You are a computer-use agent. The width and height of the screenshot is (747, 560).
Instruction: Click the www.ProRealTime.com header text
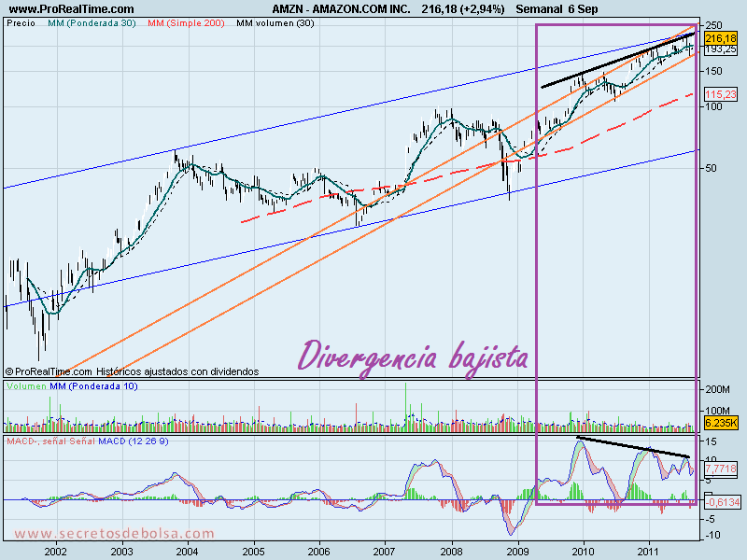[x=71, y=9]
